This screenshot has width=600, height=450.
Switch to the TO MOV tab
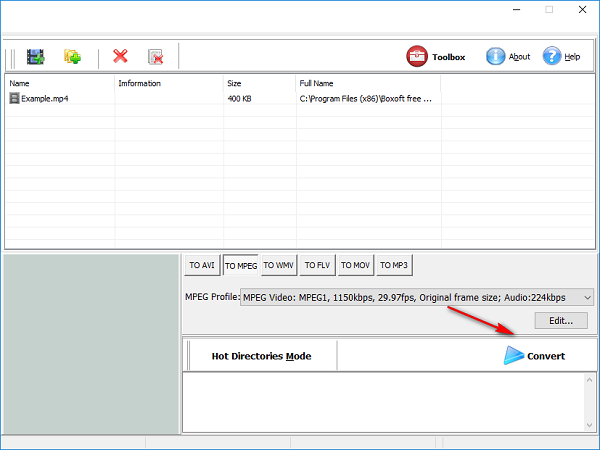coord(355,265)
